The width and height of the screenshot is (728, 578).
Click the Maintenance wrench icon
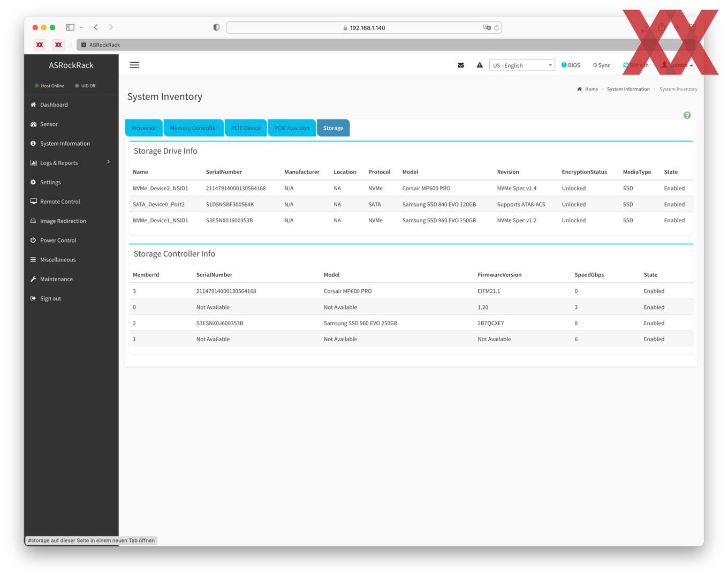(33, 279)
